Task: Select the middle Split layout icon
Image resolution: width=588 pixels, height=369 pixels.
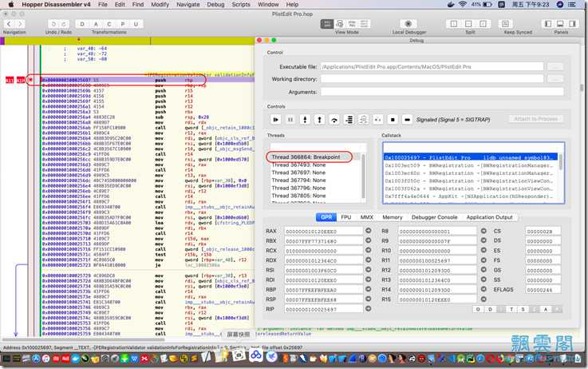Action: [468, 24]
